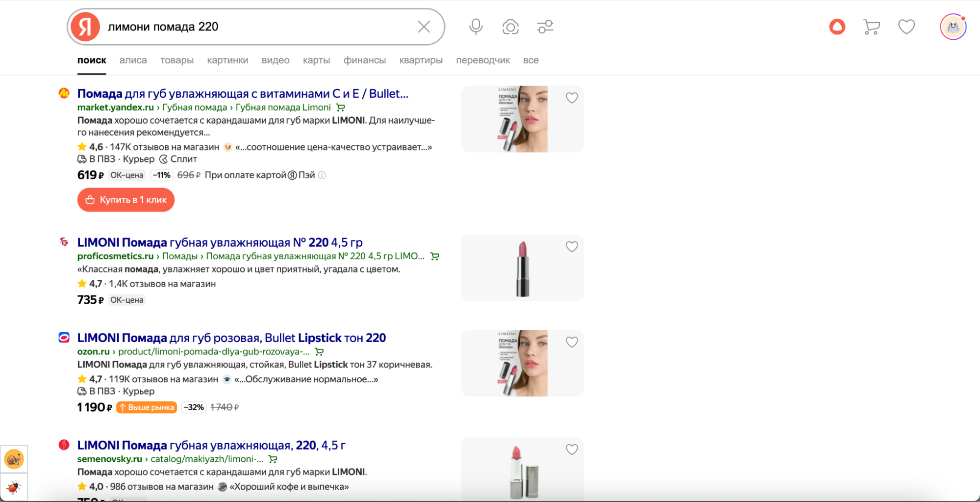Screen dimensions: 980x502
Task: Favorite the Ozon lipstick with heart
Action: click(572, 342)
